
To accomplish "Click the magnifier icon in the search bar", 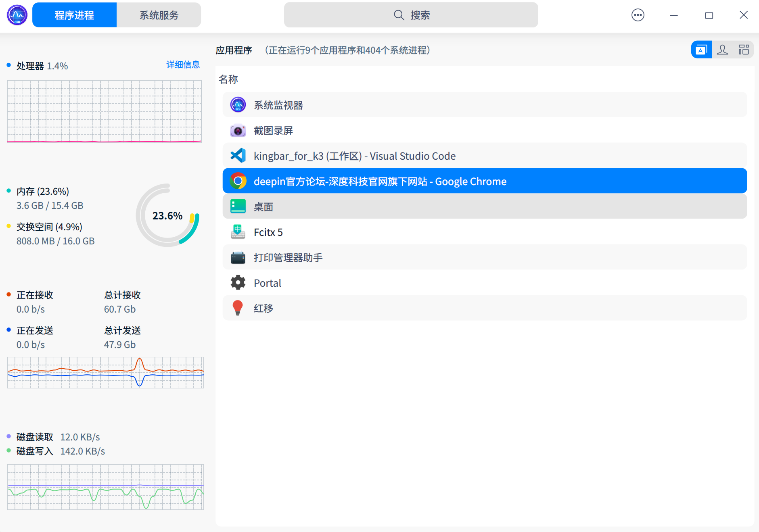I will click(x=398, y=15).
